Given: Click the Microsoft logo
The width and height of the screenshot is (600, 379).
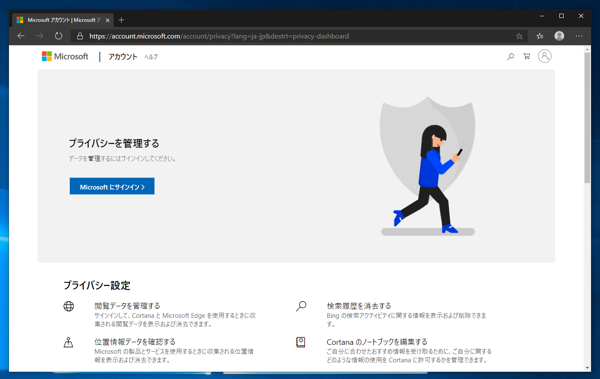Looking at the screenshot, I should pyautogui.click(x=65, y=57).
